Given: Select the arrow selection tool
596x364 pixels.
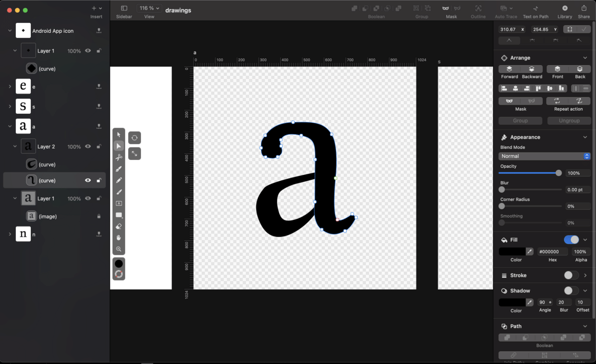Looking at the screenshot, I should point(119,135).
